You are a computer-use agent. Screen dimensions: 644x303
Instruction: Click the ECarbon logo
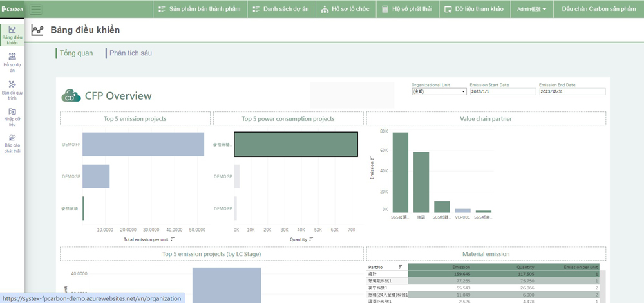click(12, 9)
